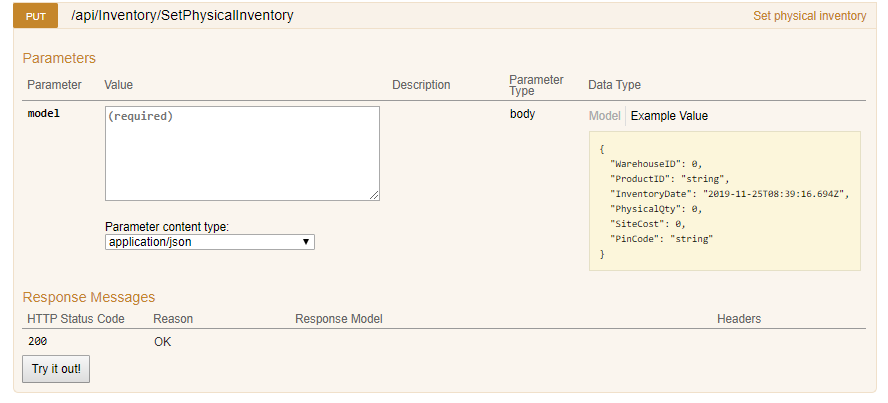Click the text area resize grip handle
Screen dimensions: 888x403
374,195
